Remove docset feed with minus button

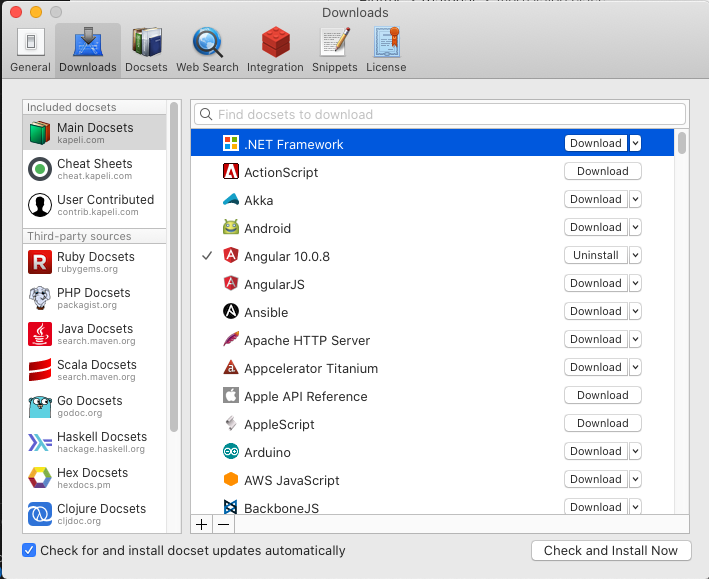point(223,524)
